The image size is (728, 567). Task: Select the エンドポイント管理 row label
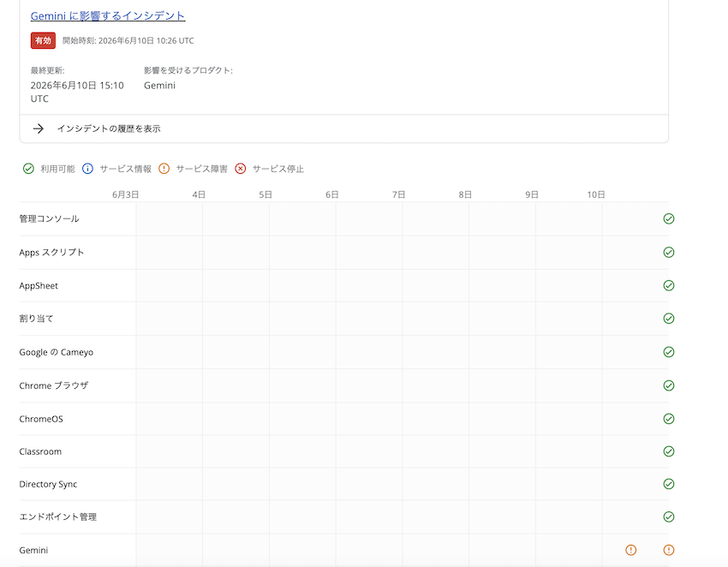coord(58,516)
